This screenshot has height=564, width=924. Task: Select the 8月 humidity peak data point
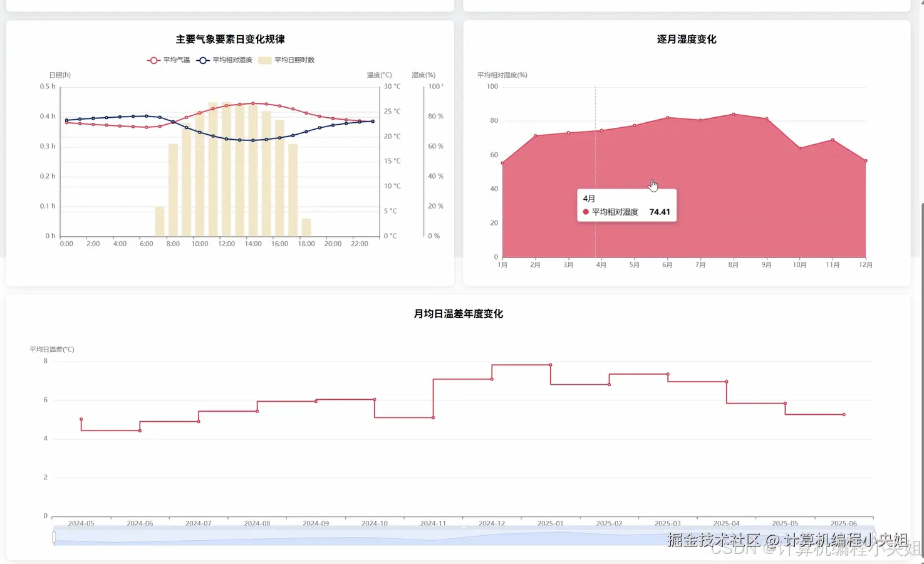[734, 114]
